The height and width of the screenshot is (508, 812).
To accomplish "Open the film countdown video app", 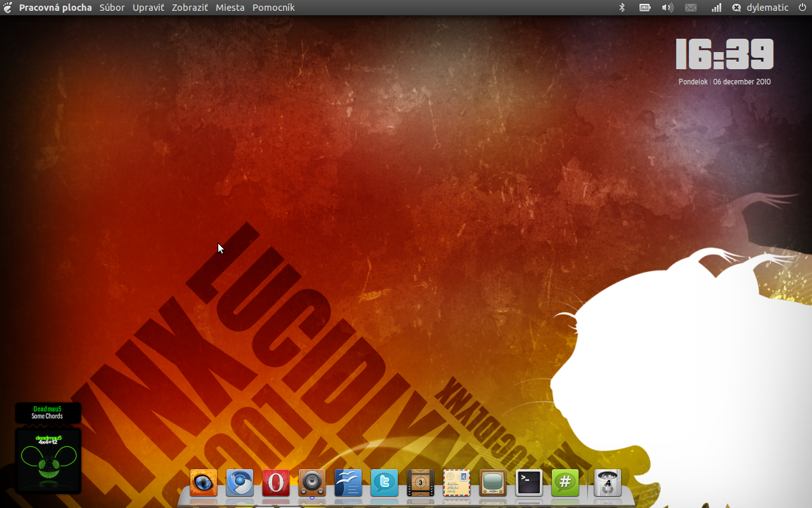I will click(421, 483).
